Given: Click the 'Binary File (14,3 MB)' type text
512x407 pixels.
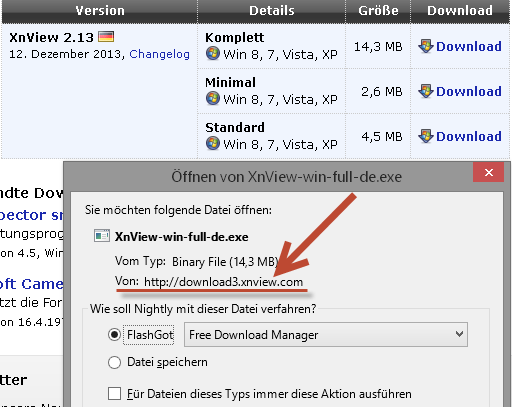Looking at the screenshot, I should (x=225, y=262).
